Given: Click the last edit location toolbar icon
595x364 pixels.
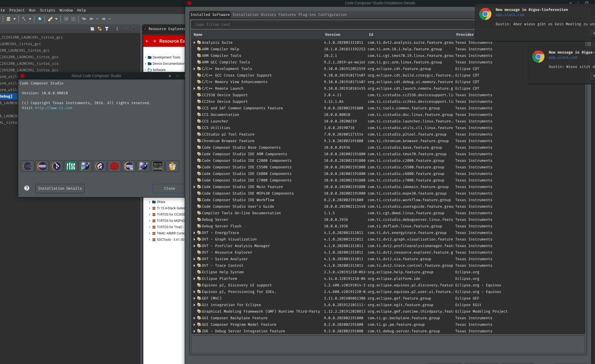Looking at the screenshot, I should pos(84,19).
